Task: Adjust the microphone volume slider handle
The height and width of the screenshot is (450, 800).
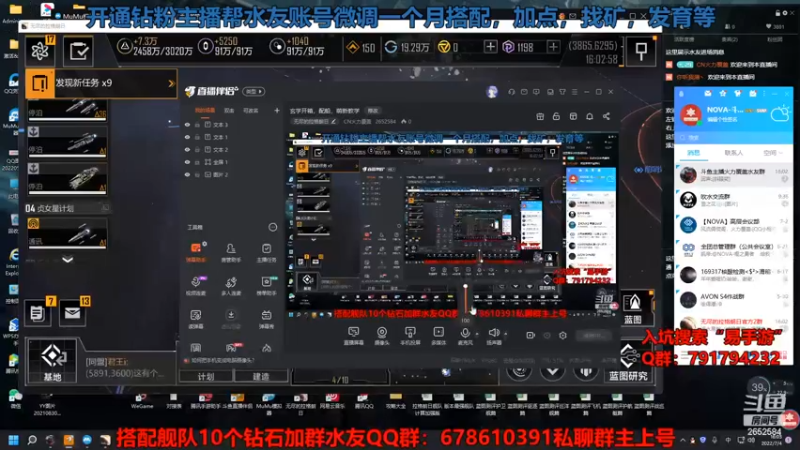Action: [x=465, y=287]
